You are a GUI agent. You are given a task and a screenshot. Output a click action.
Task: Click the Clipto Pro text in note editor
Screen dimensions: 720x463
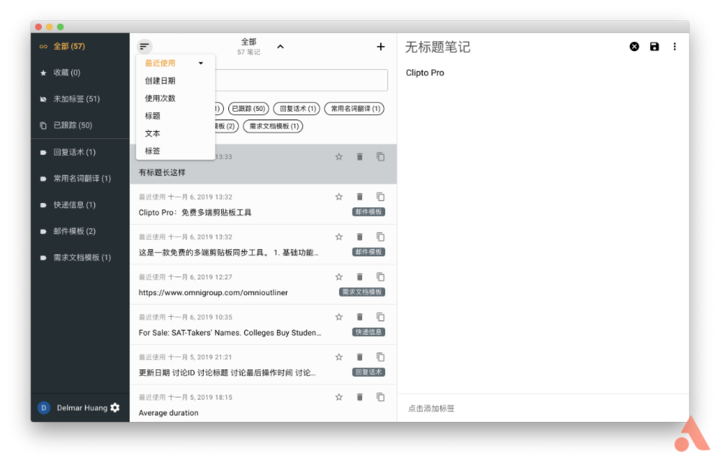click(x=425, y=73)
